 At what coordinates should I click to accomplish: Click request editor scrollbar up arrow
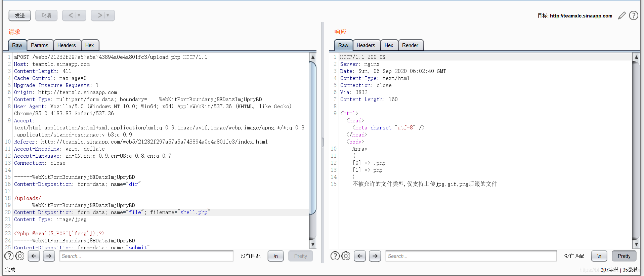(313, 57)
